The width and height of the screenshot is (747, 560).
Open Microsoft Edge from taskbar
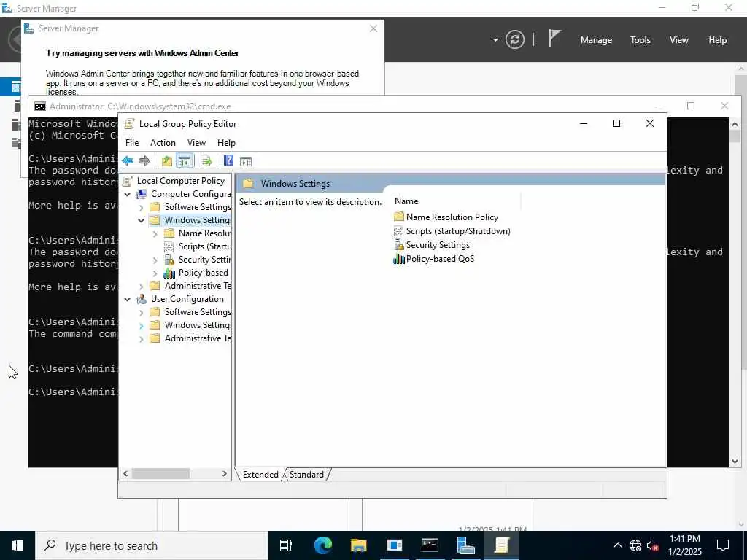click(322, 545)
